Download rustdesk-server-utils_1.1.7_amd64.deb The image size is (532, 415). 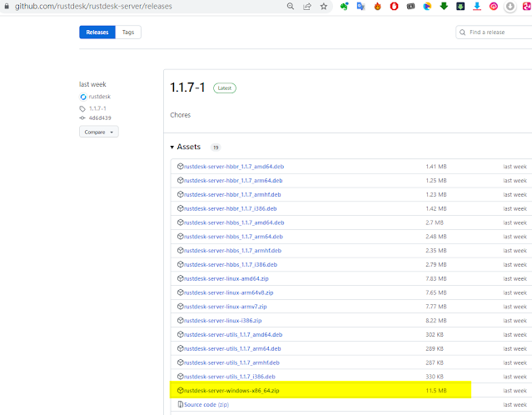coord(233,334)
